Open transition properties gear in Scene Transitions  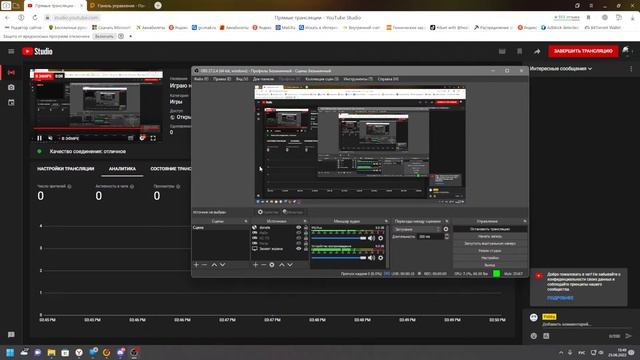[x=446, y=229]
